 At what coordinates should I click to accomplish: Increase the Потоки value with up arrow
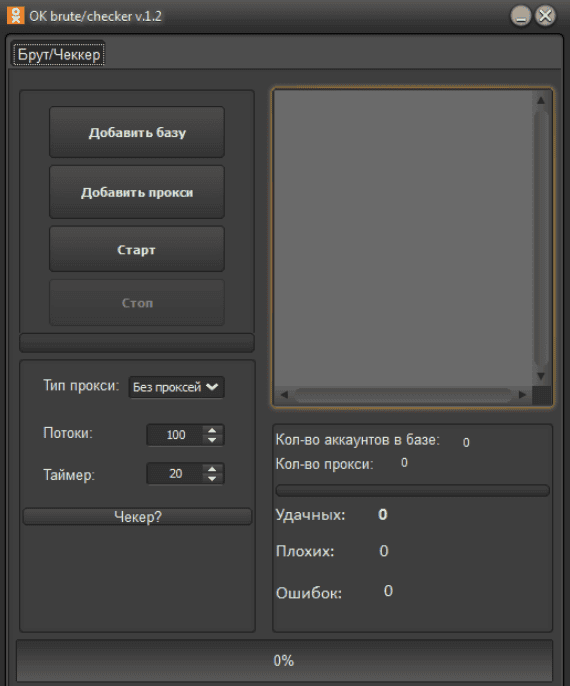point(212,430)
